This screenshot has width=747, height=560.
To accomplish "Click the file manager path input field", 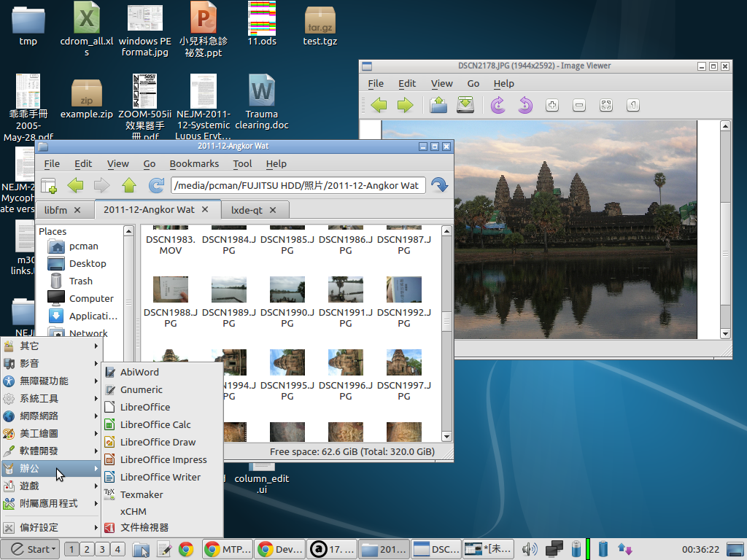I will pyautogui.click(x=297, y=185).
